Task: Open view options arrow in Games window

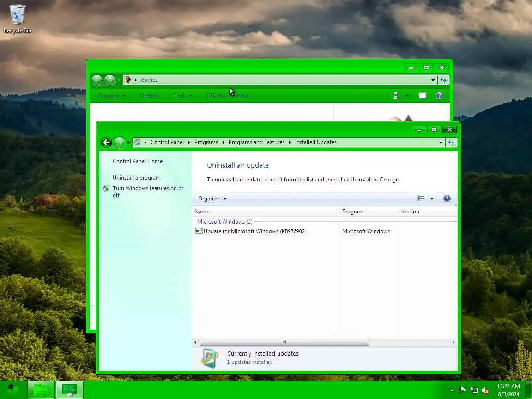Action: [x=407, y=96]
